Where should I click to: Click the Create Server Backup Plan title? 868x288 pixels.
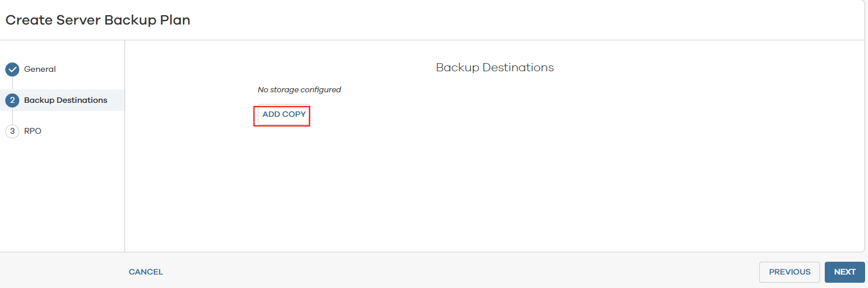pyautogui.click(x=98, y=20)
